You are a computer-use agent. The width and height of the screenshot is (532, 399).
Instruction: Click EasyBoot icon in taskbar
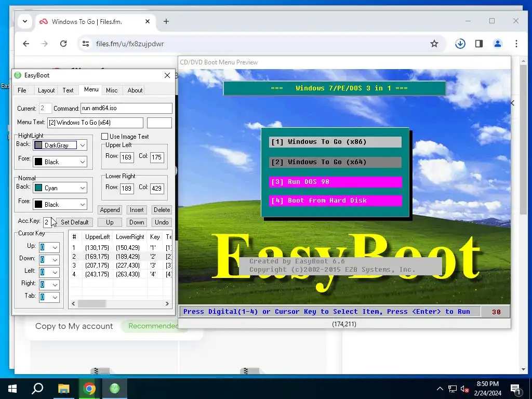point(114,389)
